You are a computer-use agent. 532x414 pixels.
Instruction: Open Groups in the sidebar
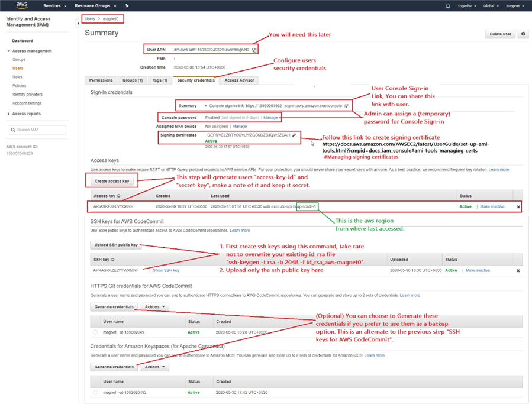(19, 59)
